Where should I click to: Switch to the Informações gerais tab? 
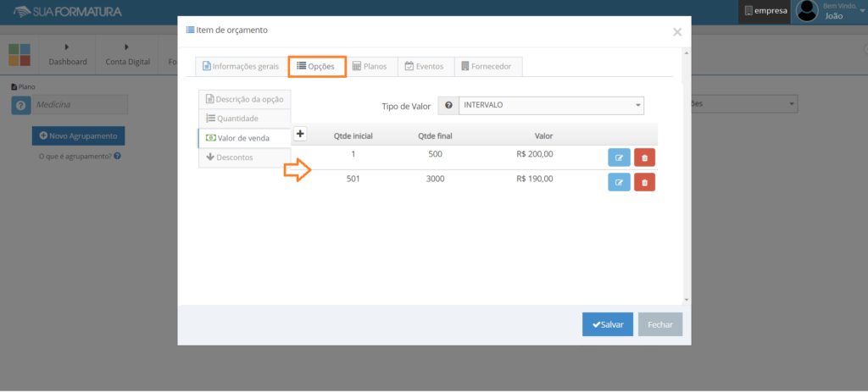pos(241,66)
